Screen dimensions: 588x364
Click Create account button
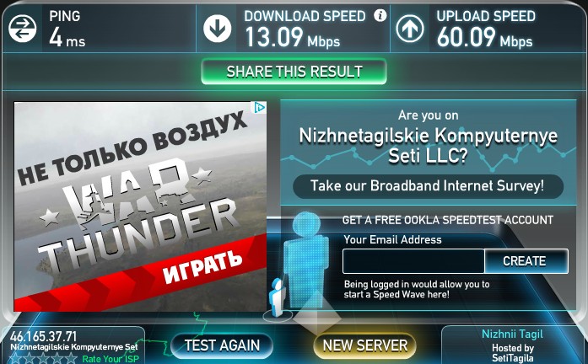click(526, 261)
